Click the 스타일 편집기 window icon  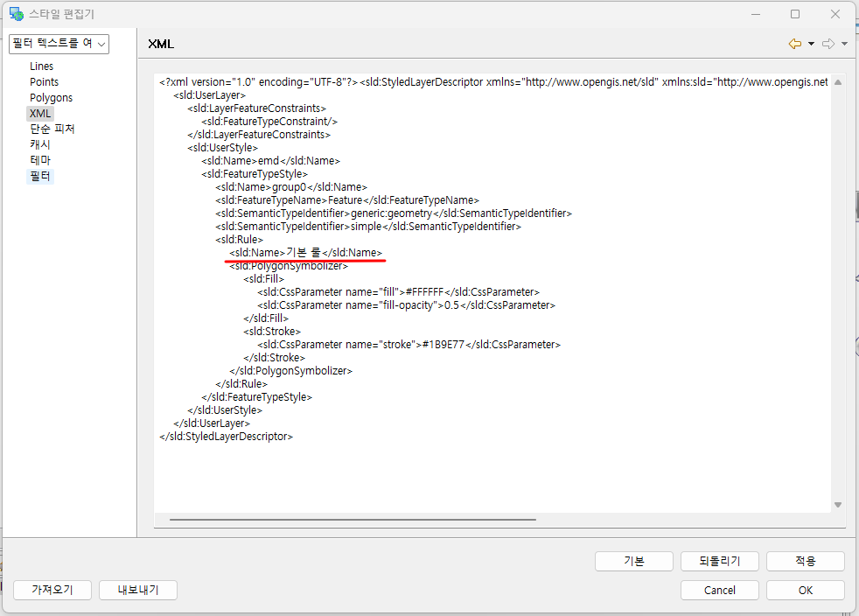17,14
